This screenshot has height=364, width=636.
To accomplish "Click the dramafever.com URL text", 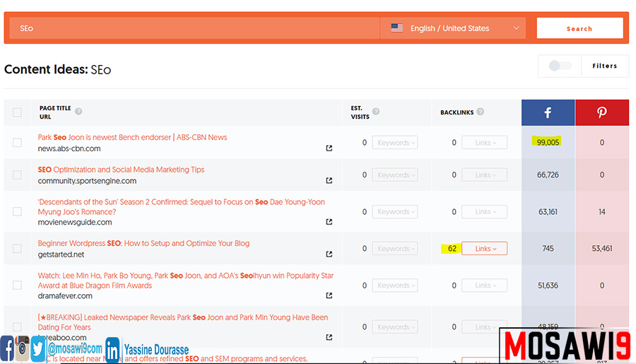I will (65, 296).
